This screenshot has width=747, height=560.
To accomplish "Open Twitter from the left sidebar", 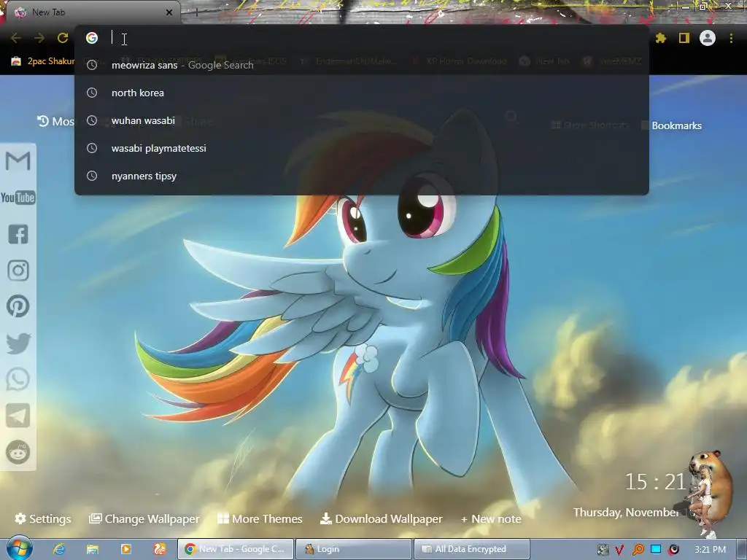I will point(18,343).
